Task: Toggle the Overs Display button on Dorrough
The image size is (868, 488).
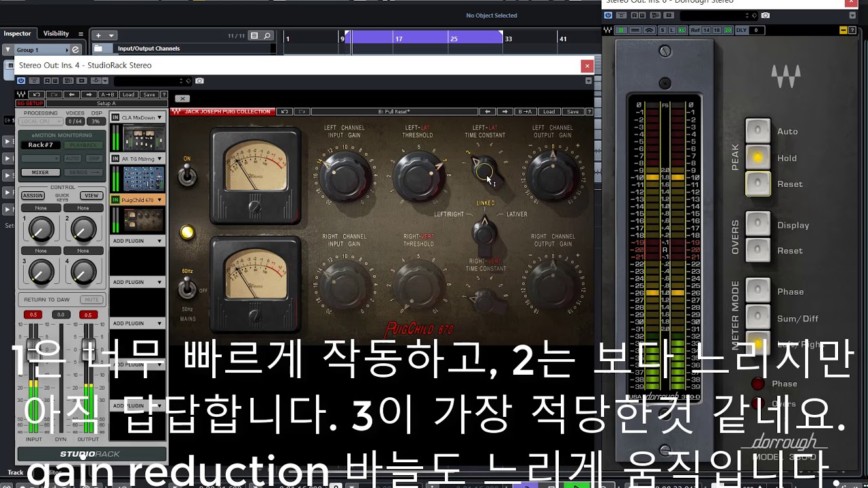Action: coord(758,224)
